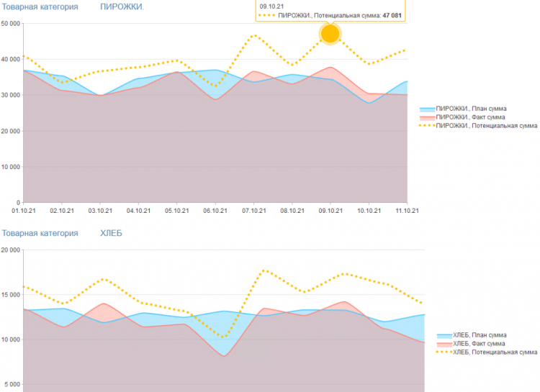540x392 pixels.
Task: Click the ХЛЕБ category title
Action: click(x=111, y=233)
